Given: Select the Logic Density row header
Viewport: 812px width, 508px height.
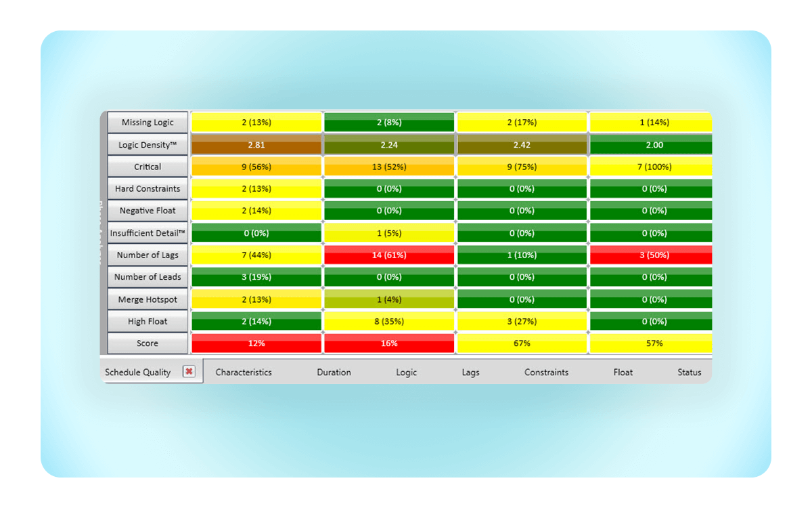Looking at the screenshot, I should click(x=148, y=145).
